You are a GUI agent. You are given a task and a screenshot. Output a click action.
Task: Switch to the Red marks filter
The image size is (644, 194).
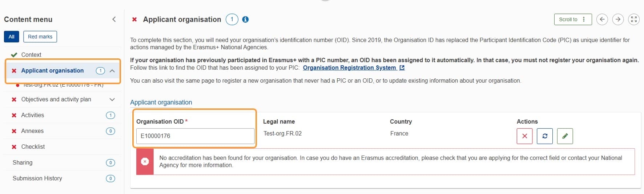(40, 37)
